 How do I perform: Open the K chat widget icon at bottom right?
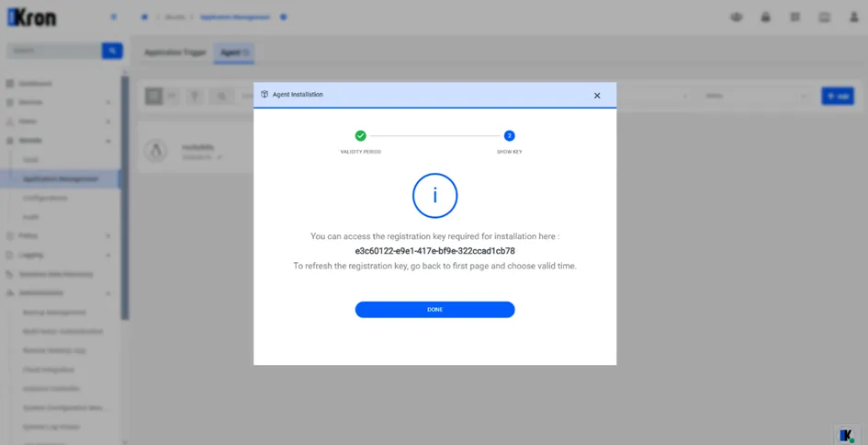coord(847,435)
